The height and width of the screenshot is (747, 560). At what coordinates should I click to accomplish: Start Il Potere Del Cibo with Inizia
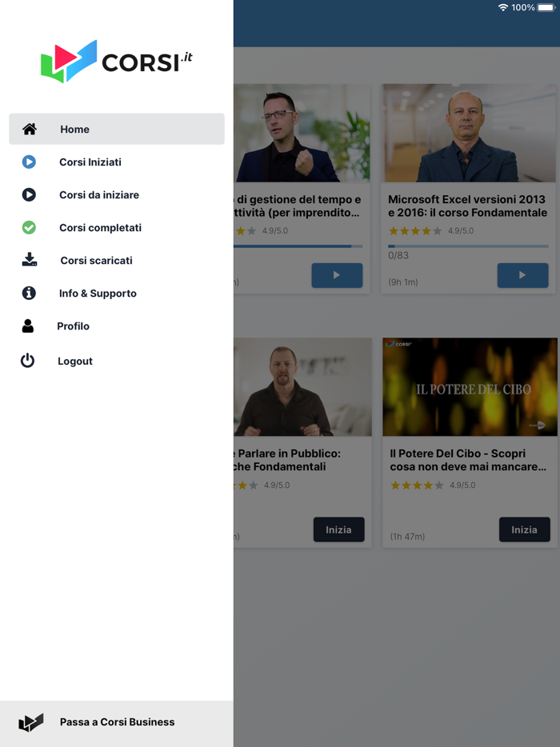tap(524, 529)
